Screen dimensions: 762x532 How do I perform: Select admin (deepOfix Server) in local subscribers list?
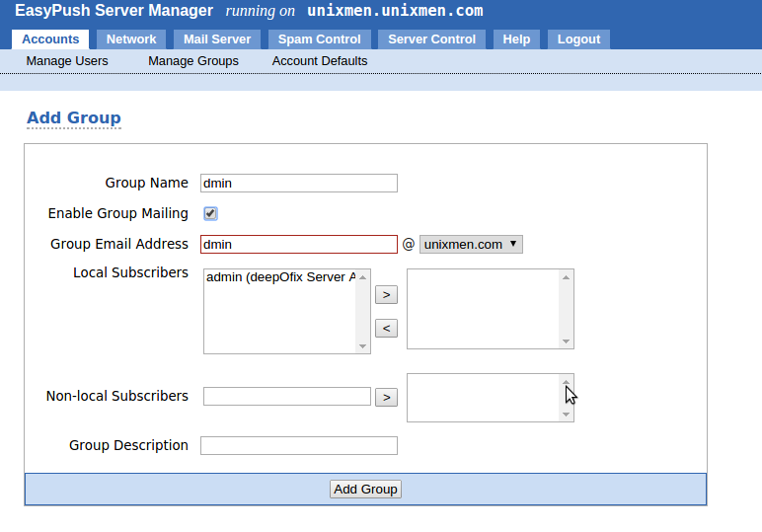tap(280, 277)
